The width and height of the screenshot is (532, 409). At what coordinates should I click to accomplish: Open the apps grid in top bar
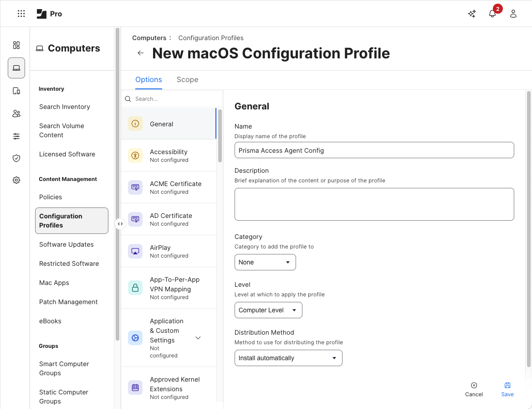point(21,13)
